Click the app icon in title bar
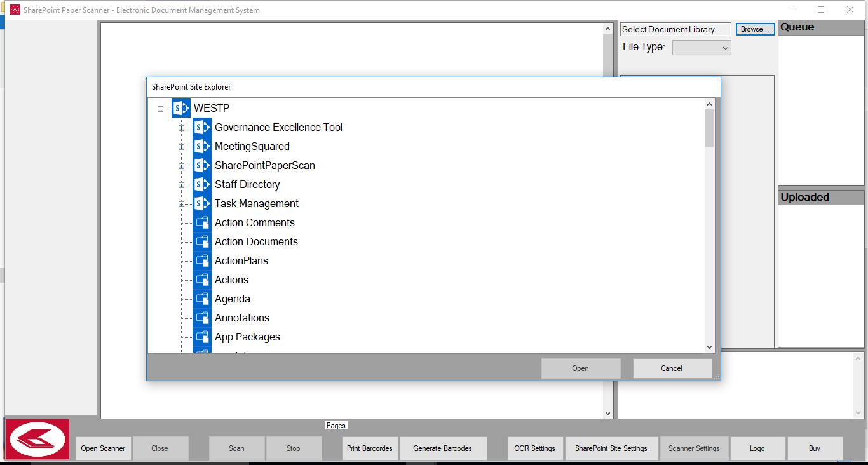Screen dimensions: 868x465 15,10
